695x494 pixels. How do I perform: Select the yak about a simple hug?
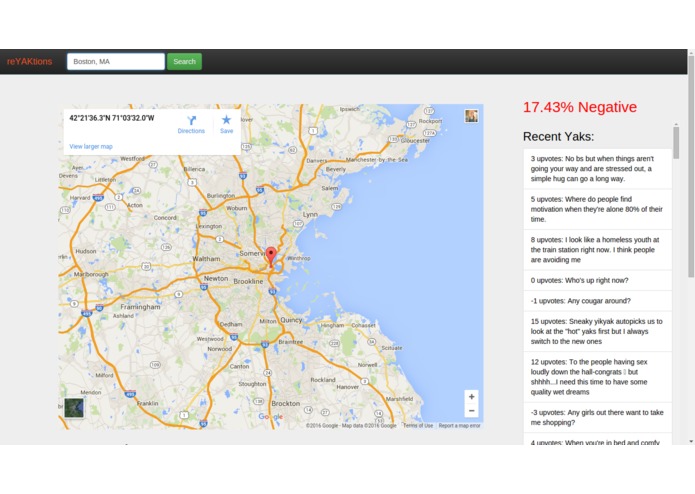pyautogui.click(x=597, y=169)
